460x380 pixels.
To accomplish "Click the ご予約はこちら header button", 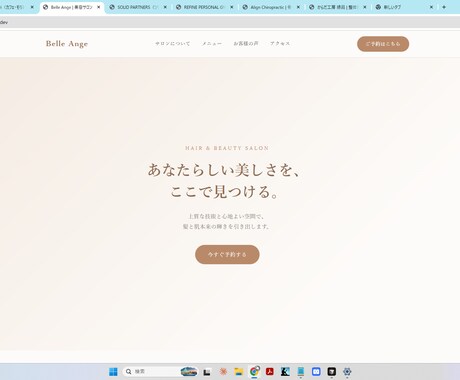I will 383,44.
